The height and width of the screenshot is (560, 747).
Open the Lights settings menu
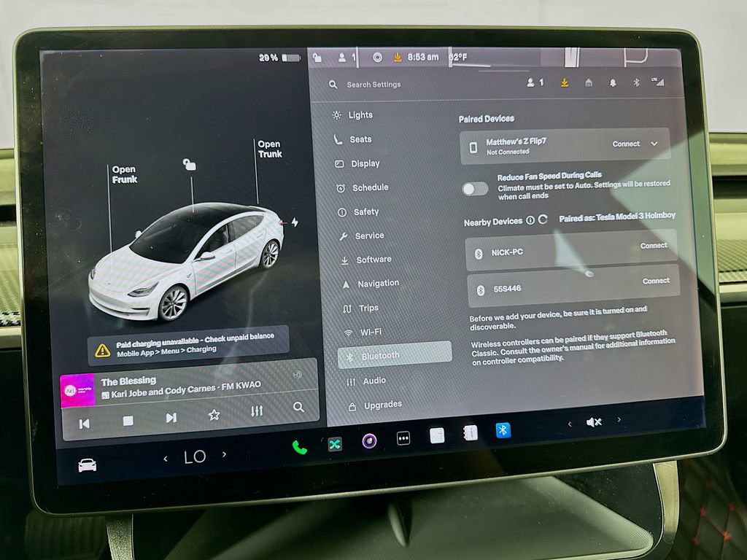tap(352, 115)
